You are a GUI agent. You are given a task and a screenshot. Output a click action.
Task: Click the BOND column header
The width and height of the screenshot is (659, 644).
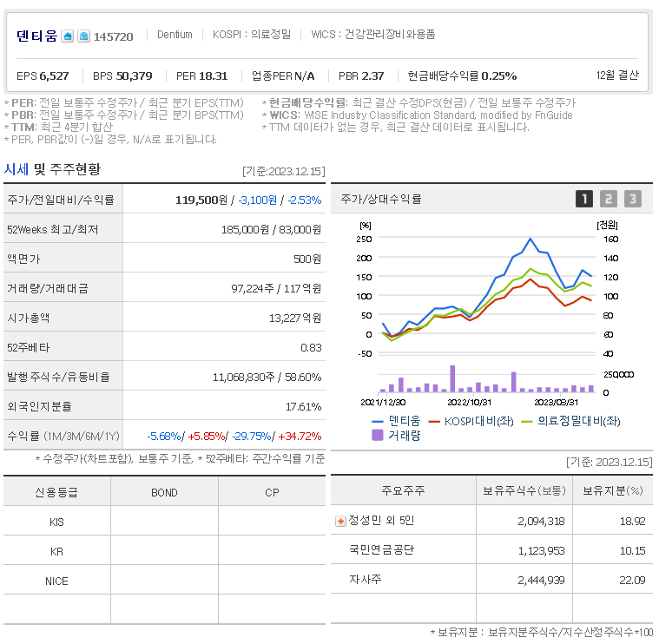[164, 492]
